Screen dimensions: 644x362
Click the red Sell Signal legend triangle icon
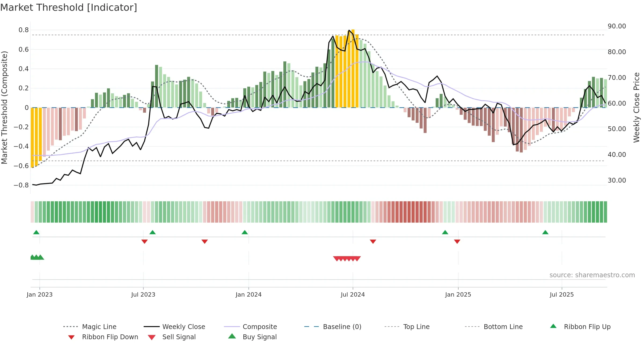click(152, 337)
